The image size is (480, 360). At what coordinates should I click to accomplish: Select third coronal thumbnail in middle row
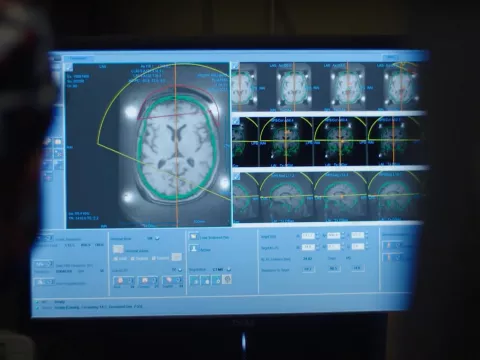340,142
